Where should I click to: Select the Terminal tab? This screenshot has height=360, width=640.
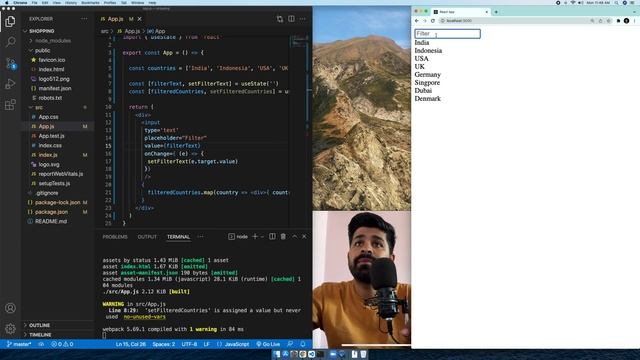click(178, 237)
